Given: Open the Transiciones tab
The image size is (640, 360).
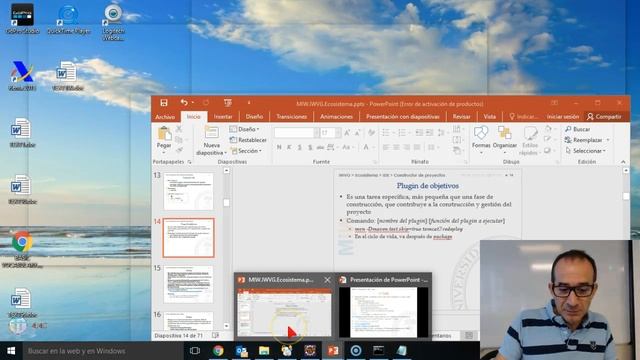Looking at the screenshot, I should click(x=291, y=117).
